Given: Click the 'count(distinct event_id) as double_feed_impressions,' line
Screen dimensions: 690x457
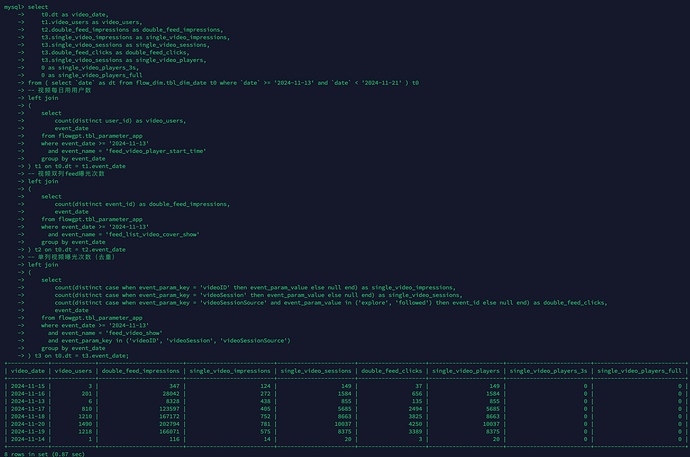Looking at the screenshot, I should [x=142, y=204].
